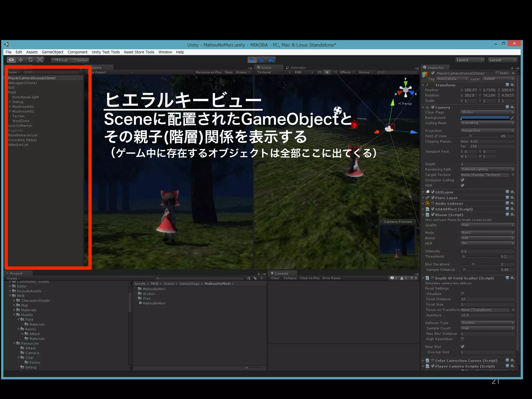The width and height of the screenshot is (532, 399).
Task: Open GUILayer component gear menu
Action: [x=512, y=192]
